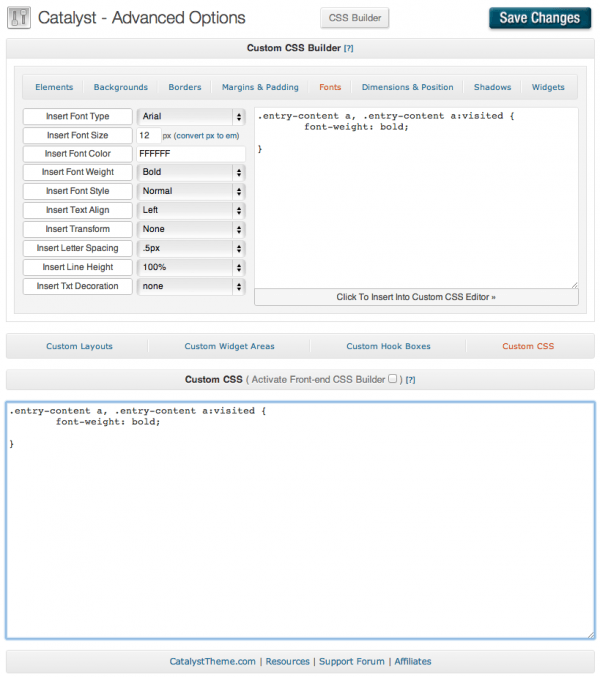Open the Text Align dropdown set to Left

pos(191,210)
